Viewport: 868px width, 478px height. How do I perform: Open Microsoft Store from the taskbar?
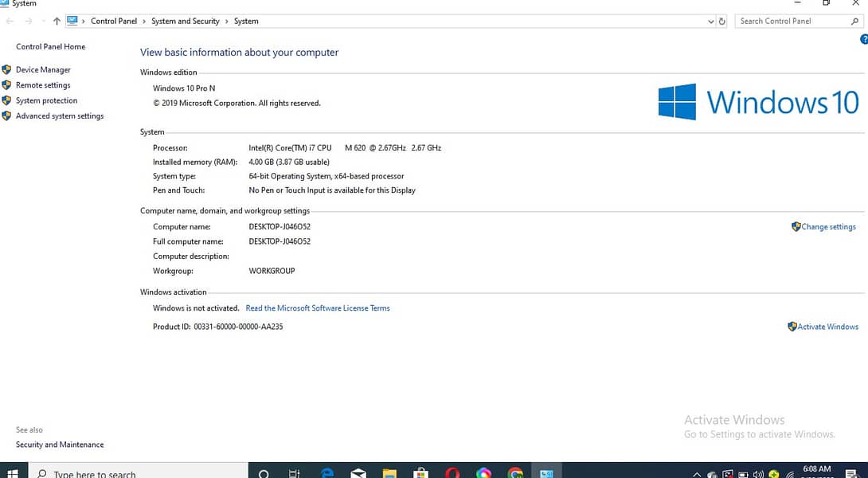click(x=420, y=473)
